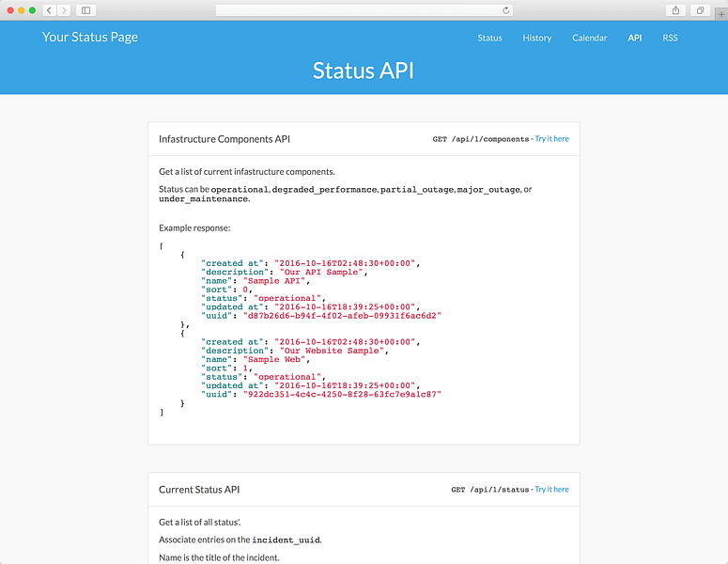This screenshot has width=728, height=564.
Task: Open the History nav link
Action: click(x=537, y=39)
